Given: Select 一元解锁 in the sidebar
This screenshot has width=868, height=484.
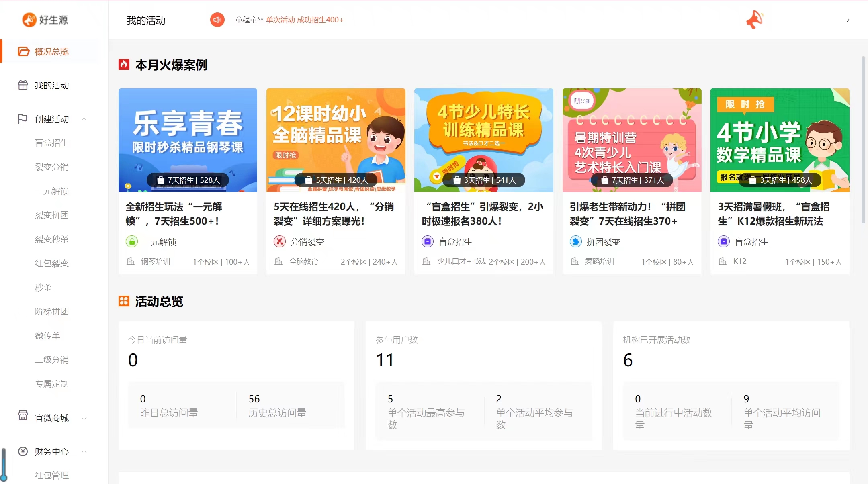Looking at the screenshot, I should [x=52, y=191].
